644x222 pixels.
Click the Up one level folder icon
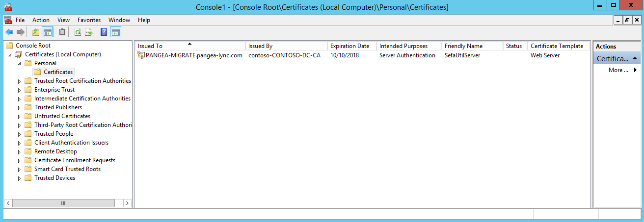click(36, 32)
